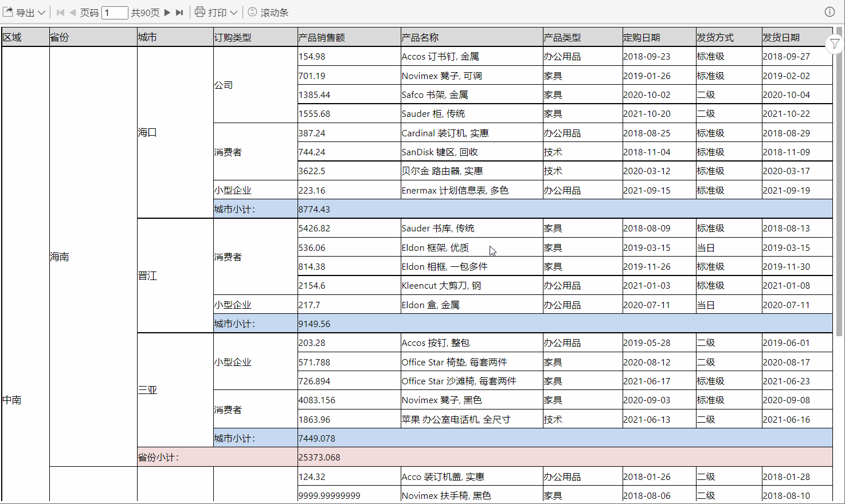Select product Accos 订书钉, 金属
This screenshot has height=504, width=845.
(472, 56)
